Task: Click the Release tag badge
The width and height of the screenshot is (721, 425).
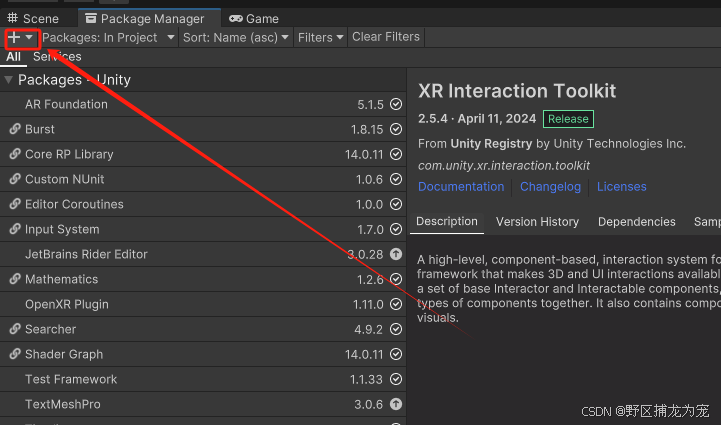Action: pos(568,119)
